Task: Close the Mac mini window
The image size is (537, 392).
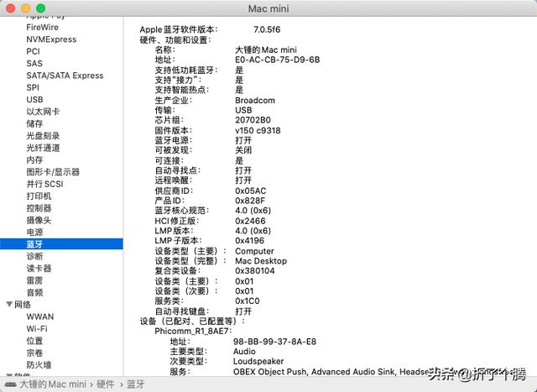Action: [11, 8]
